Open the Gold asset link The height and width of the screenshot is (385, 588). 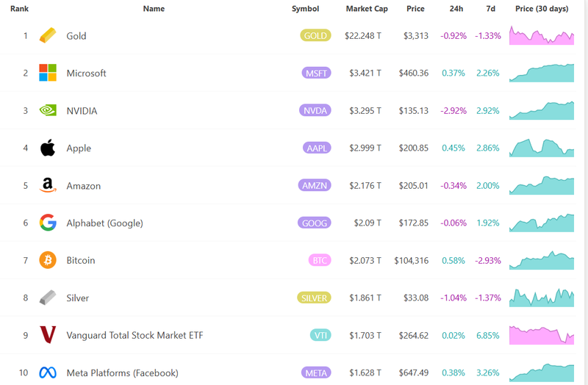point(76,36)
